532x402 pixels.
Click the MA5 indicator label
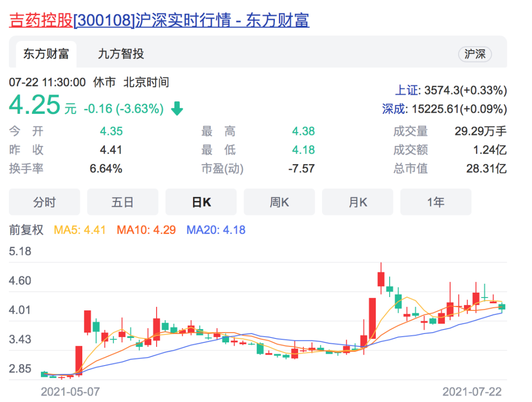[x=80, y=230]
